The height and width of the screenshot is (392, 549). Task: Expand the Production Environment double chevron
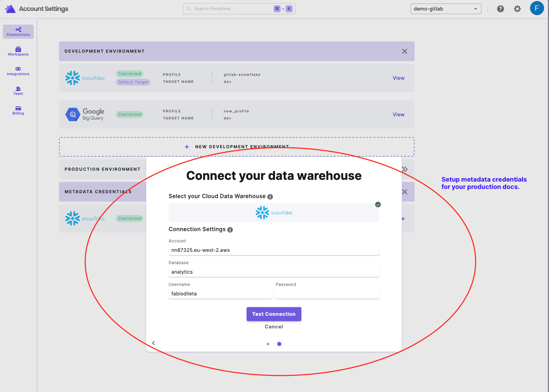(405, 169)
